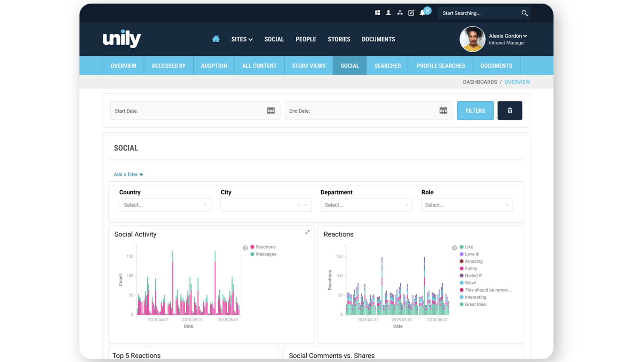Open the notifications bell icon

[422, 13]
